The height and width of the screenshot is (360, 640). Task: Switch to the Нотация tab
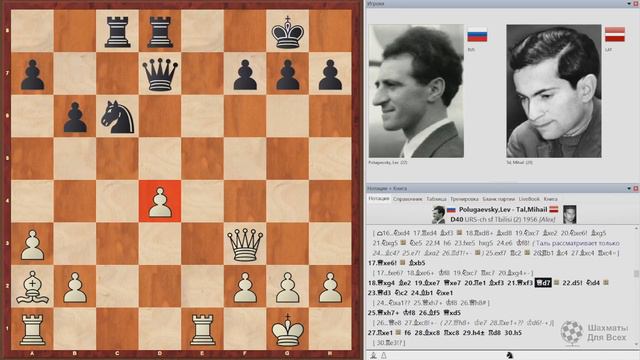coord(379,199)
